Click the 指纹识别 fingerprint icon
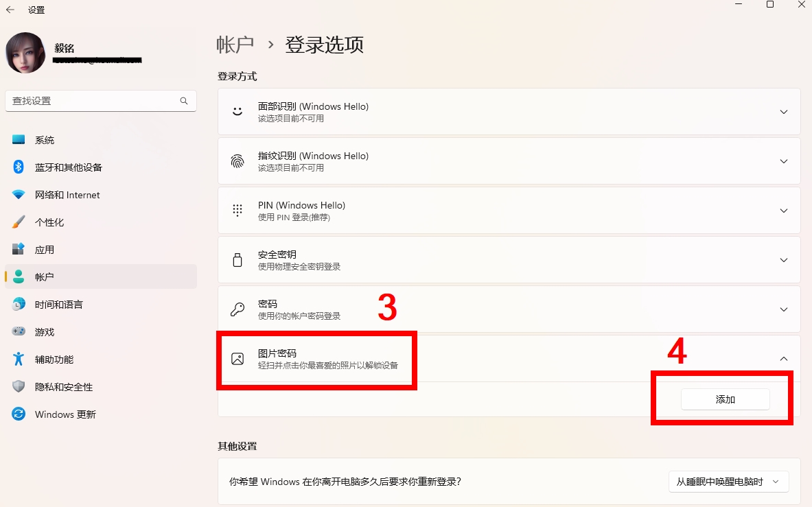 (x=237, y=161)
